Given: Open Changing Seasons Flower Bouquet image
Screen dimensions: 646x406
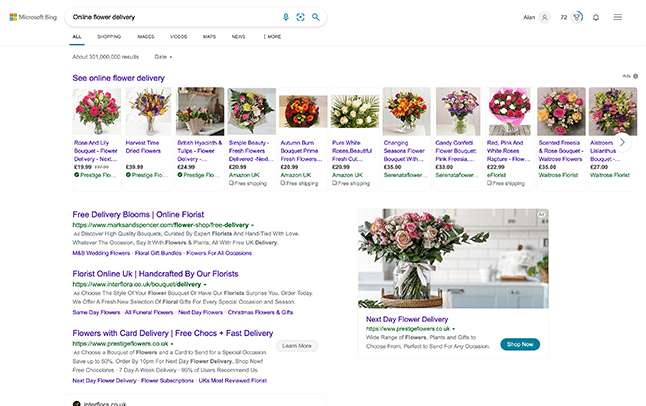Looking at the screenshot, I should (x=406, y=111).
